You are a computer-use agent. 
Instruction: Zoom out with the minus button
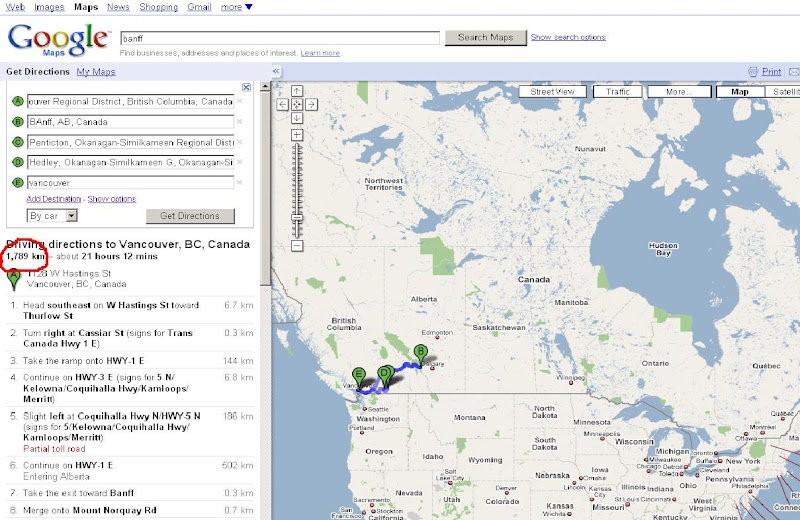pos(297,245)
